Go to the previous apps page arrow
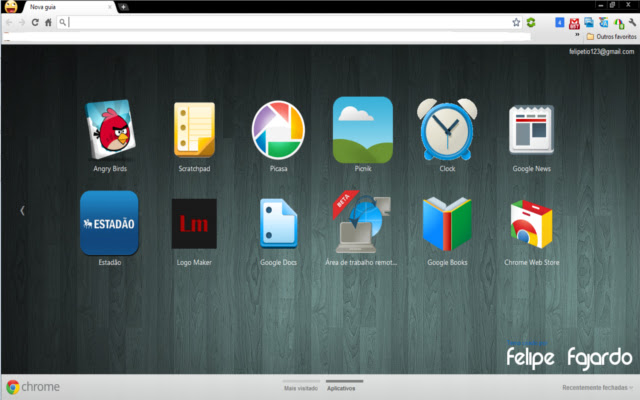This screenshot has width=640, height=400. tap(22, 211)
